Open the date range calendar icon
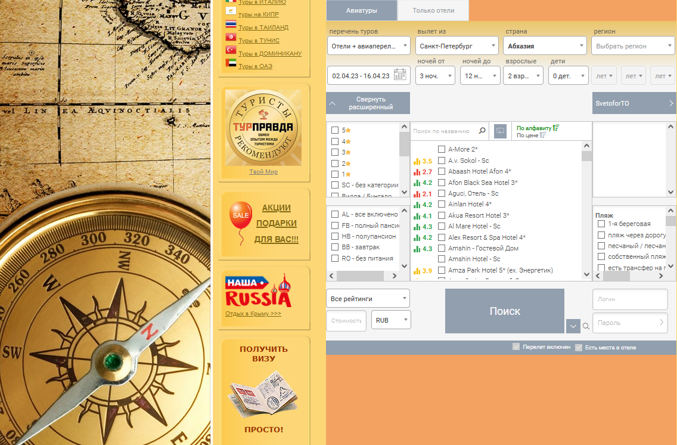 (400, 75)
